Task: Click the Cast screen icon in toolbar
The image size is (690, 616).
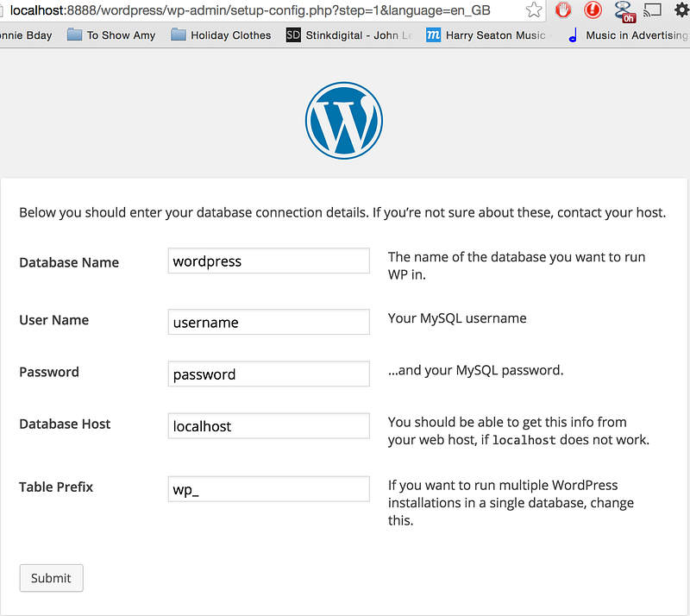Action: tap(653, 9)
